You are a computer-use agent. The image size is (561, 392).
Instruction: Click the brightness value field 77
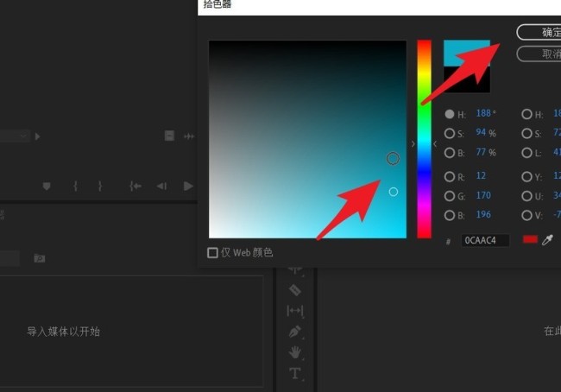pyautogui.click(x=481, y=152)
